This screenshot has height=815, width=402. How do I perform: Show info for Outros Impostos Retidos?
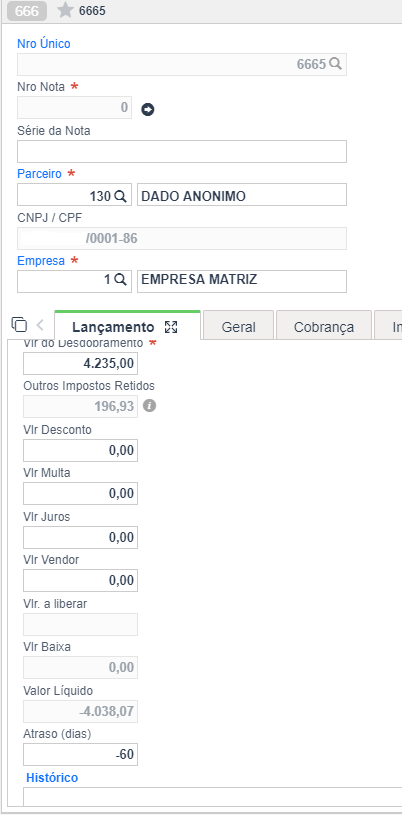[x=149, y=406]
